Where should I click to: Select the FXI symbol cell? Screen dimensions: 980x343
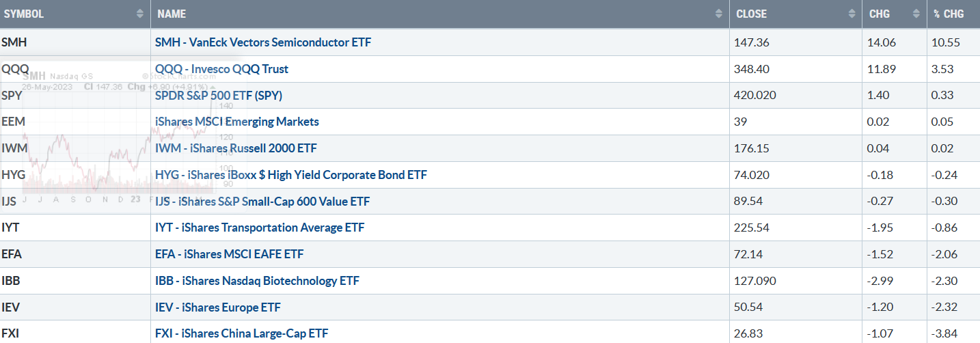tap(75, 332)
